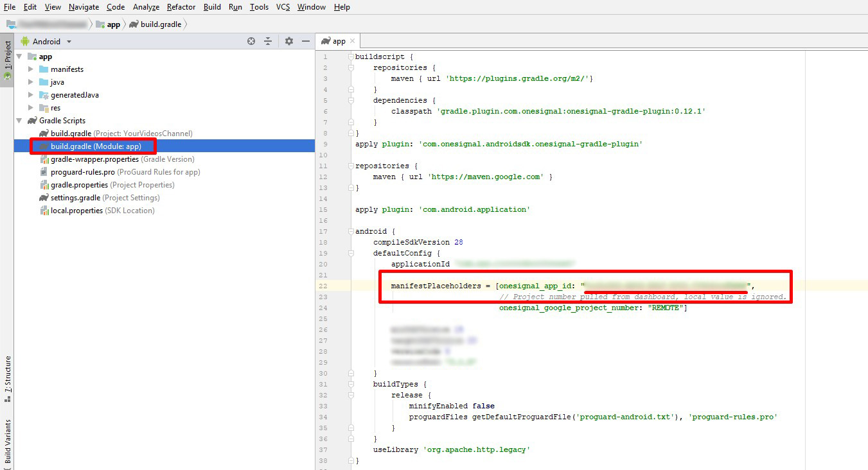The height and width of the screenshot is (470, 868).
Task: Open the Refactor menu
Action: click(181, 7)
